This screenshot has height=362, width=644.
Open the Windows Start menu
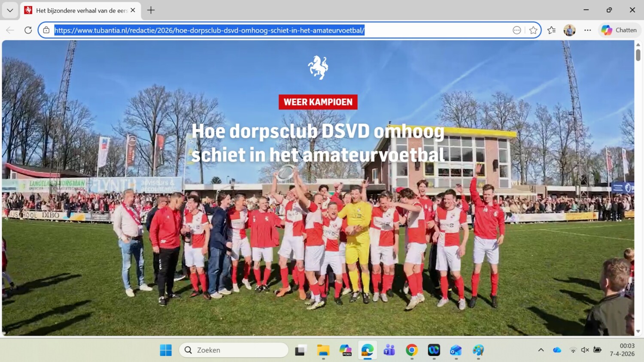(x=166, y=350)
